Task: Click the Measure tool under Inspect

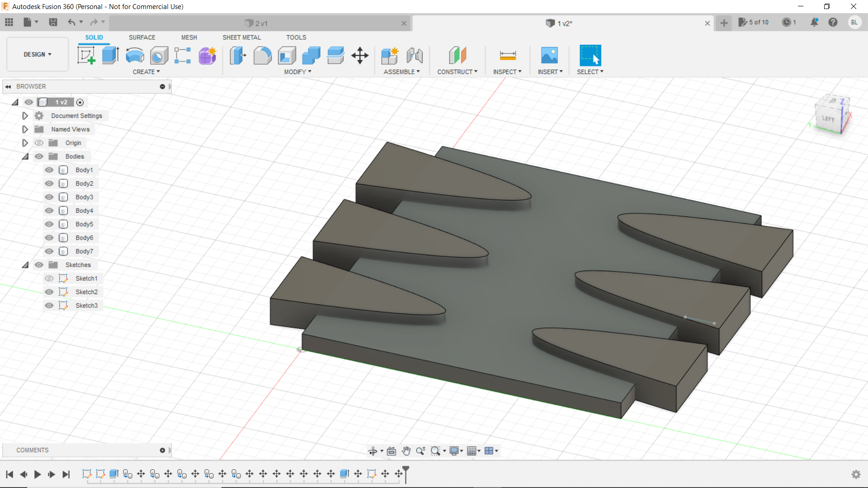Action: pyautogui.click(x=507, y=56)
